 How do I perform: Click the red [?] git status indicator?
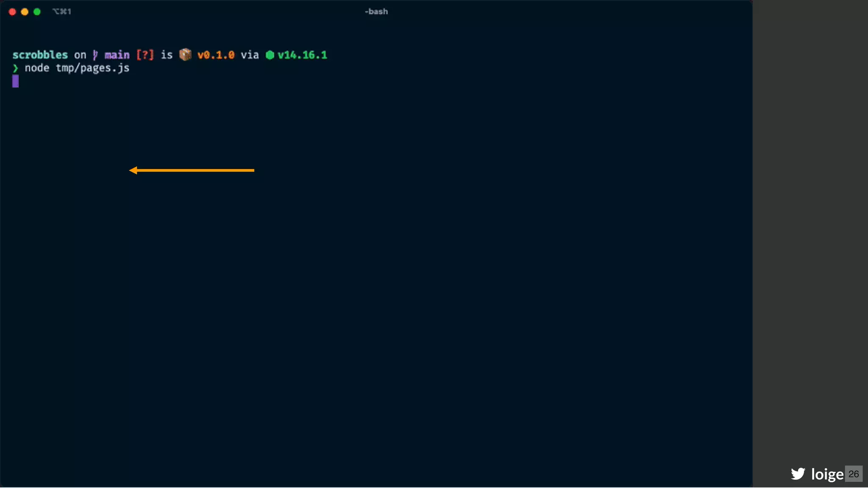[145, 55]
